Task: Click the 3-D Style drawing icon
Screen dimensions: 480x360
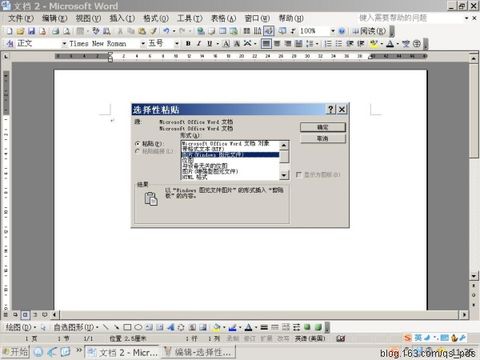Action: (x=318, y=327)
